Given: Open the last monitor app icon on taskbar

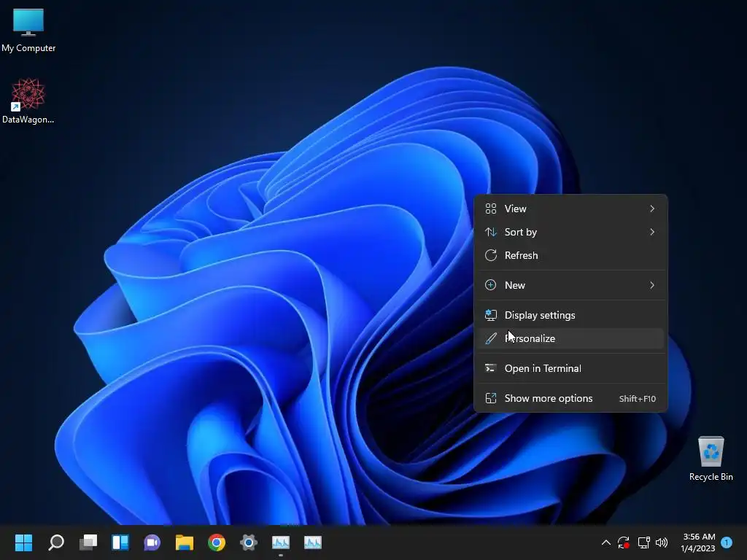Looking at the screenshot, I should pos(312,542).
